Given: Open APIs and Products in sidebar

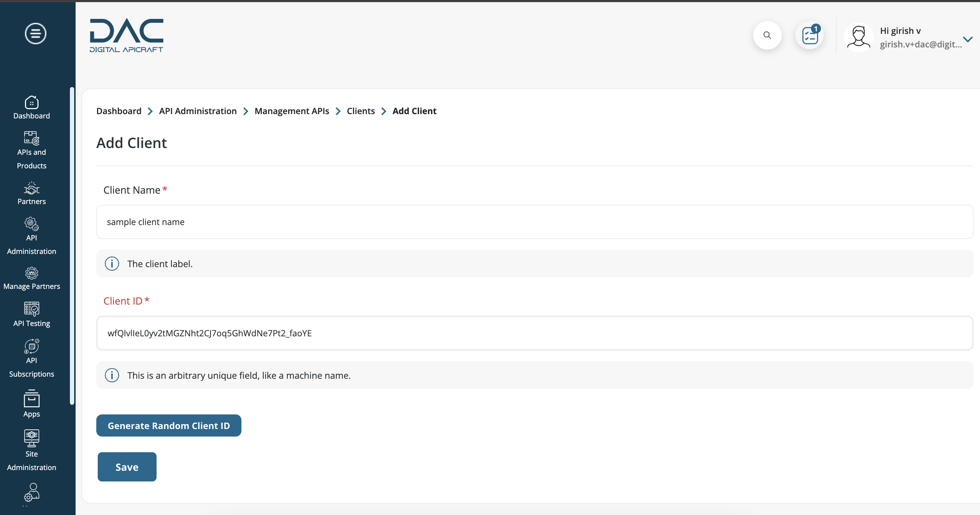Looking at the screenshot, I should point(32,150).
